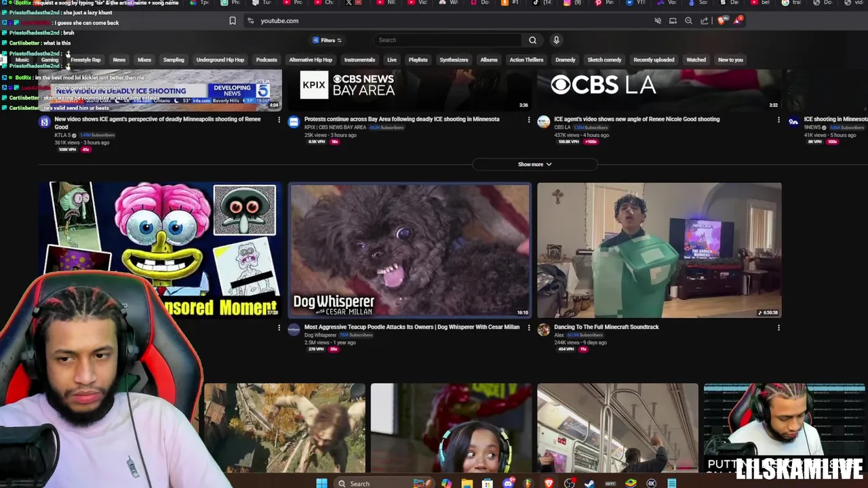Select the Sampling filter chip
The image size is (868, 488).
(x=174, y=60)
